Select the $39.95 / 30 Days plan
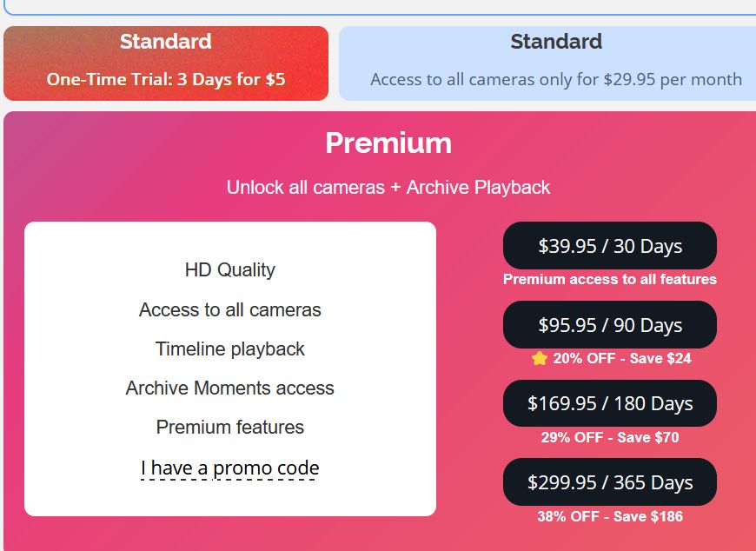Screen dimensions: 756x551 click(x=609, y=246)
